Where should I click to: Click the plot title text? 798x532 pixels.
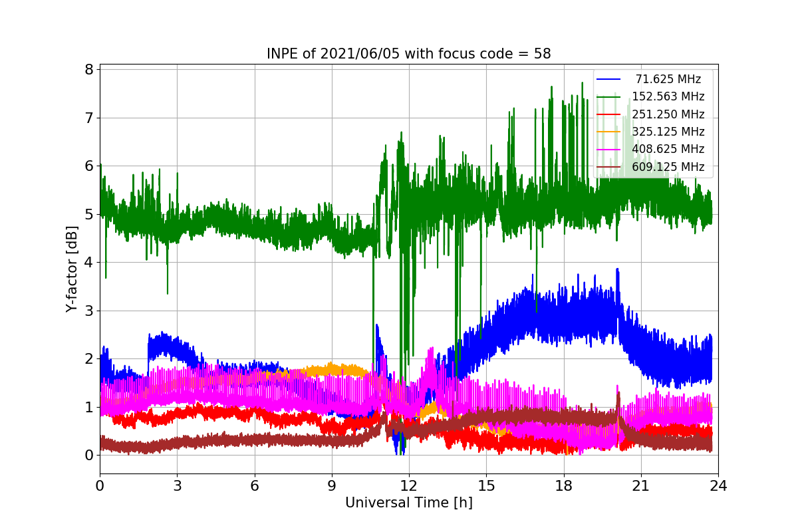pyautogui.click(x=408, y=54)
